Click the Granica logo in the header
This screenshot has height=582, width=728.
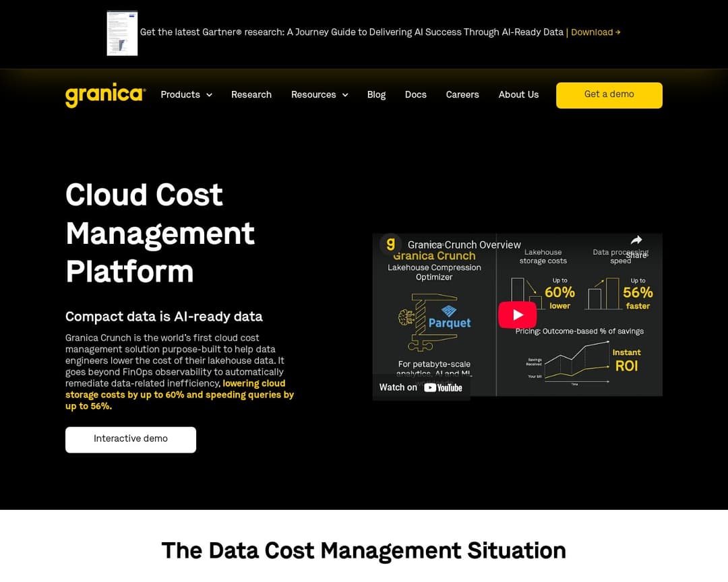105,95
